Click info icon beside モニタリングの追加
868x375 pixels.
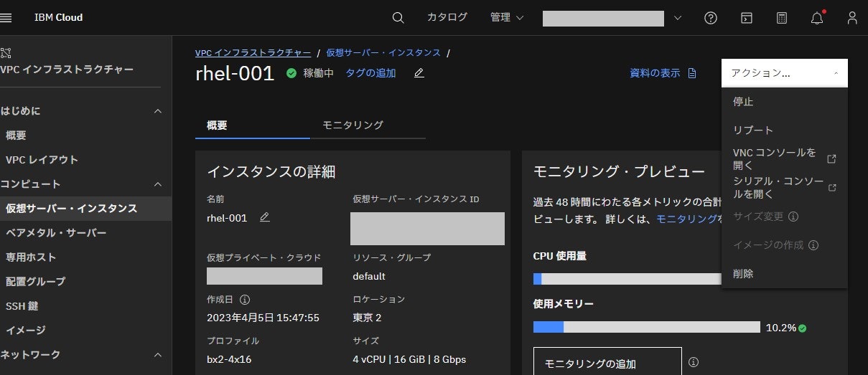(x=694, y=362)
